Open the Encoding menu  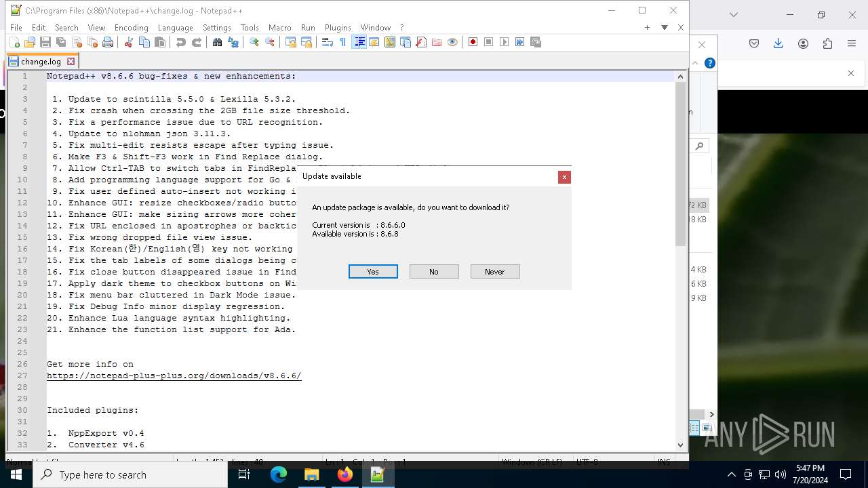(131, 28)
